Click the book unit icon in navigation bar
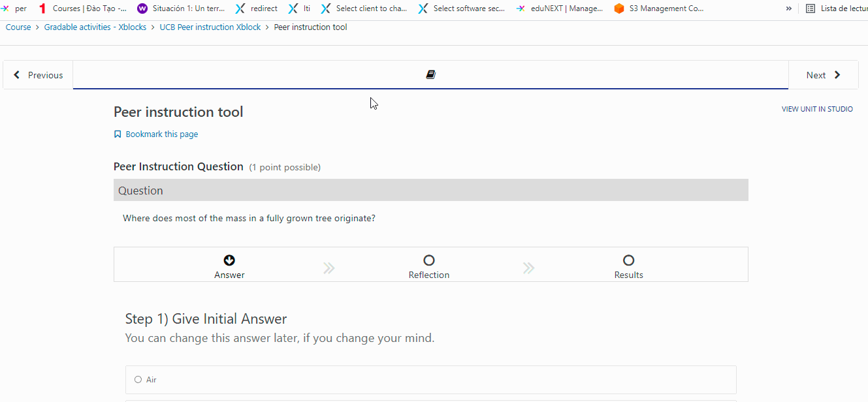Image resolution: width=868 pixels, height=402 pixels. (430, 75)
